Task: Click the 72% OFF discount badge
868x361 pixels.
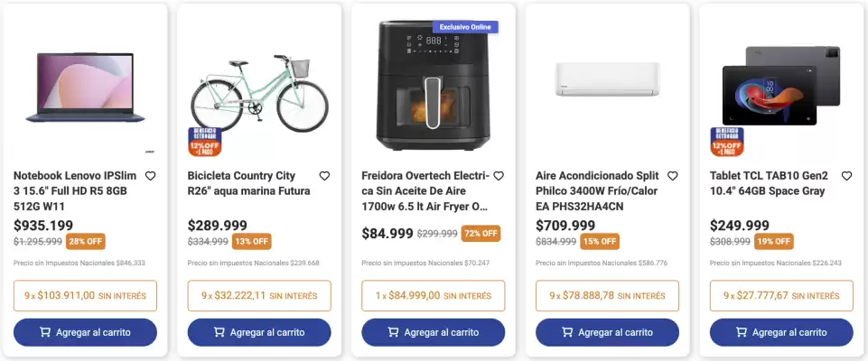Action: point(481,233)
